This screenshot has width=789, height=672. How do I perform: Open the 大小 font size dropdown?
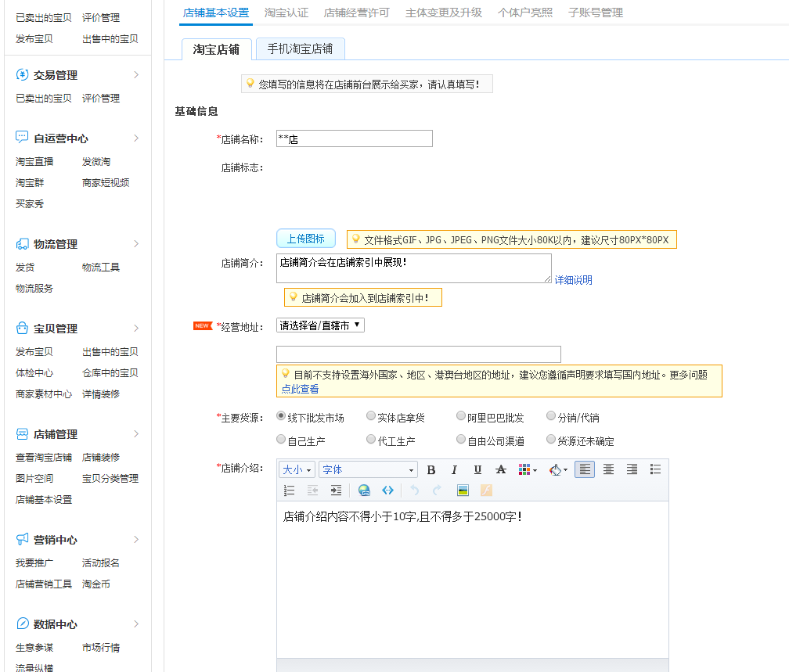(x=297, y=470)
